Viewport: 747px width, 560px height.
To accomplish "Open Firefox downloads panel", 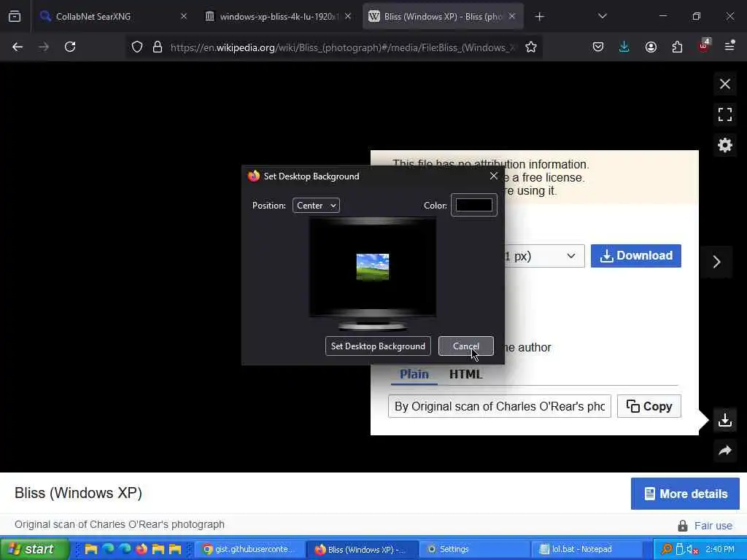I will point(624,47).
